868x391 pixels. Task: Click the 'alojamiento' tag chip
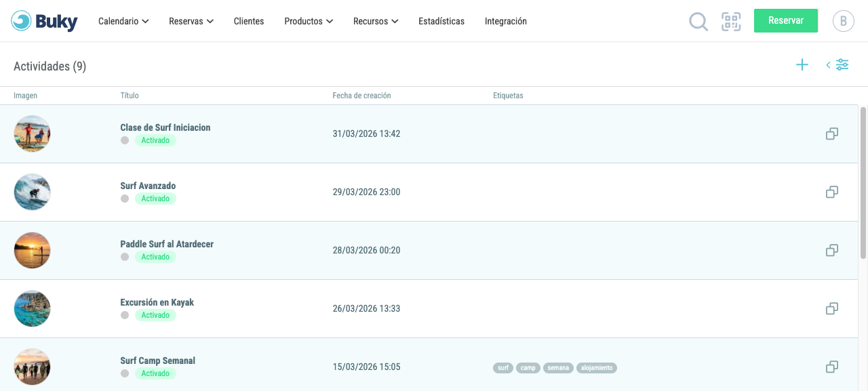point(597,368)
